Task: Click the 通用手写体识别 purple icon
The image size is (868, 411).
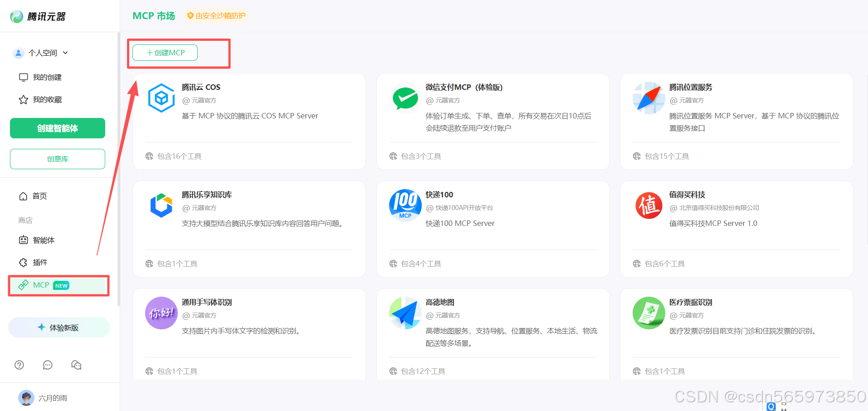Action: pyautogui.click(x=161, y=313)
